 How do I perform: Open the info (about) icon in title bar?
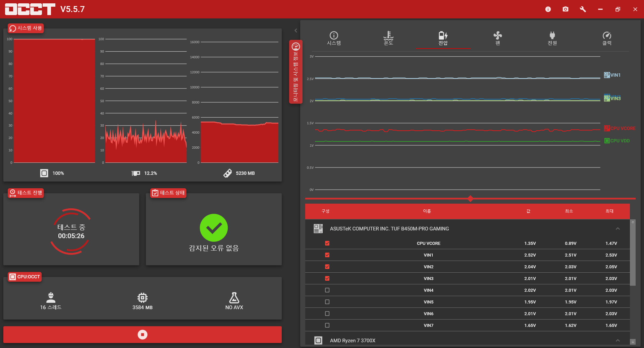pyautogui.click(x=548, y=9)
